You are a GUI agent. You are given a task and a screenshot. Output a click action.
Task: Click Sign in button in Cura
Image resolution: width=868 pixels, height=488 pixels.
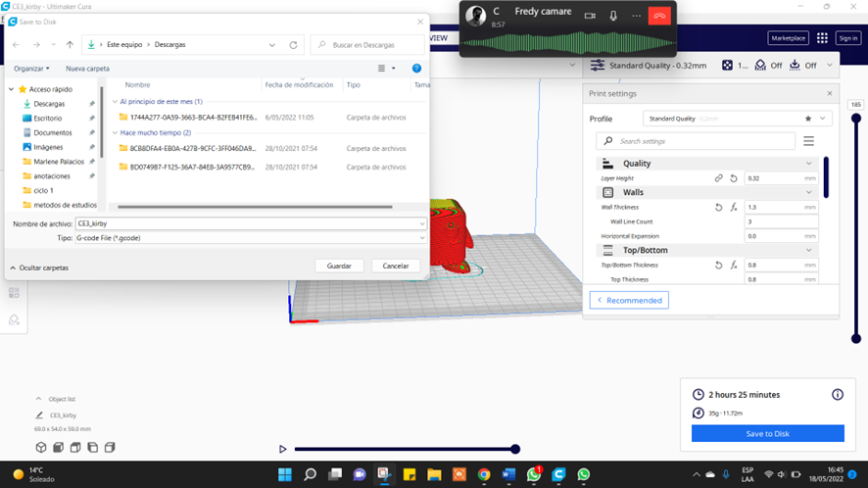pos(847,38)
